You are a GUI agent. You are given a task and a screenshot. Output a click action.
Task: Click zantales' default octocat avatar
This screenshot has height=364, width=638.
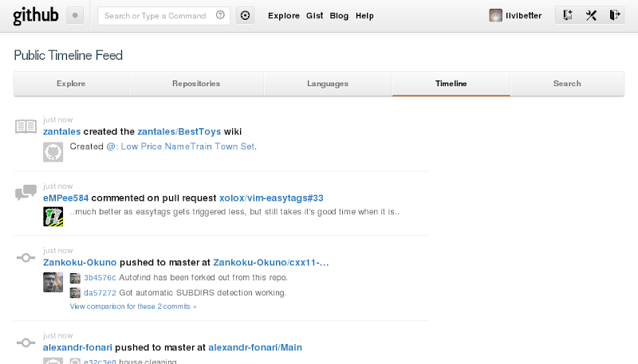coord(53,152)
